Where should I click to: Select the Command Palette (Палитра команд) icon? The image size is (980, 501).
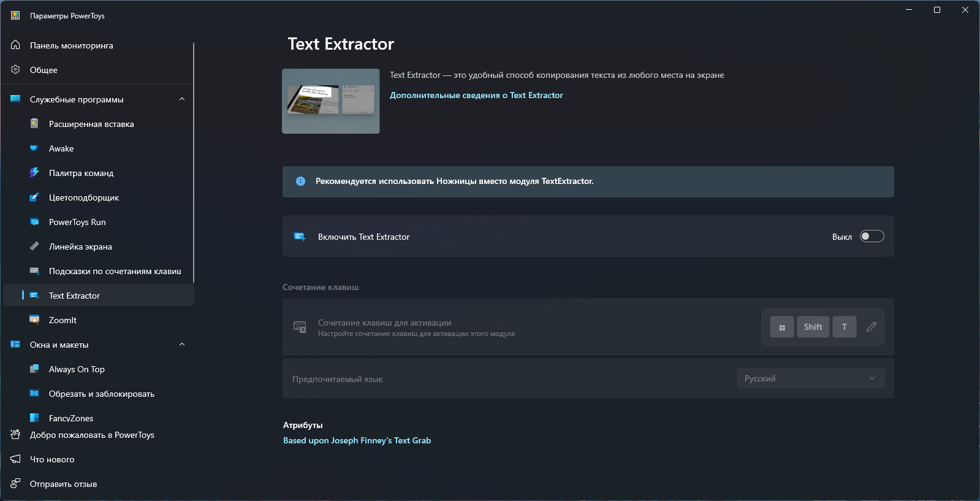tap(34, 173)
